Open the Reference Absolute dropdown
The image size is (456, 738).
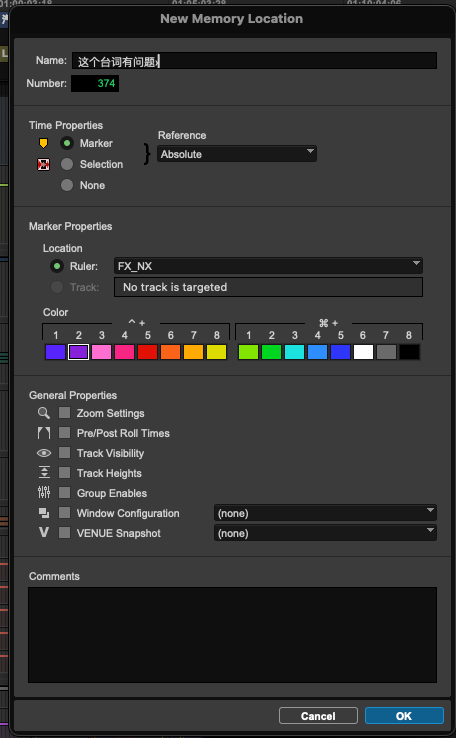coord(237,154)
